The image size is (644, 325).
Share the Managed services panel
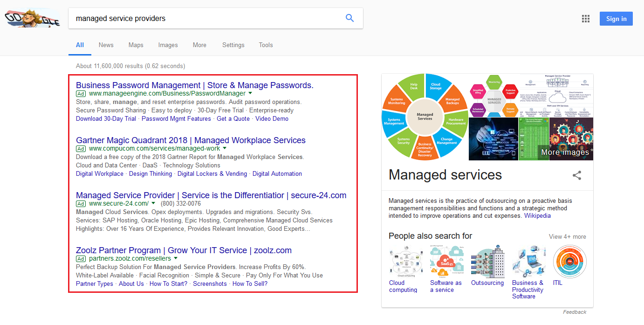[x=577, y=175]
